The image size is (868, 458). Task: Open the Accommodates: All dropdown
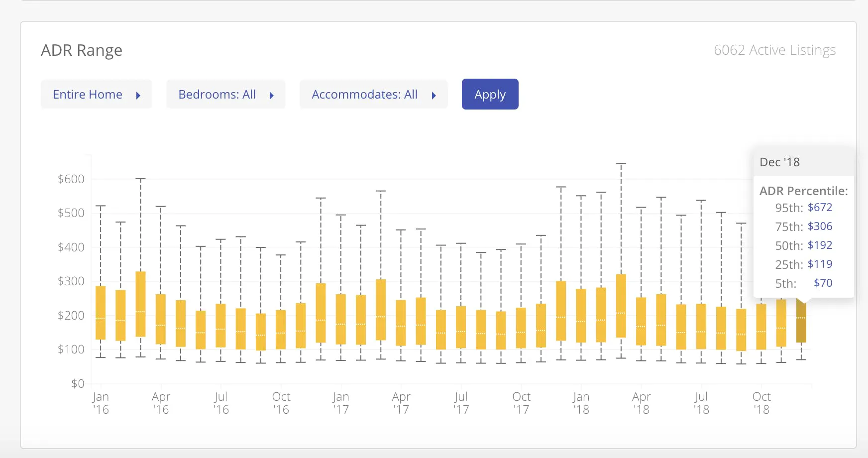373,95
